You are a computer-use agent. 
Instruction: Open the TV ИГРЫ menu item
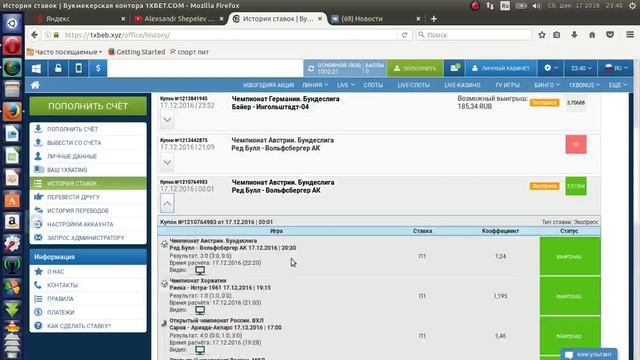[507, 85]
